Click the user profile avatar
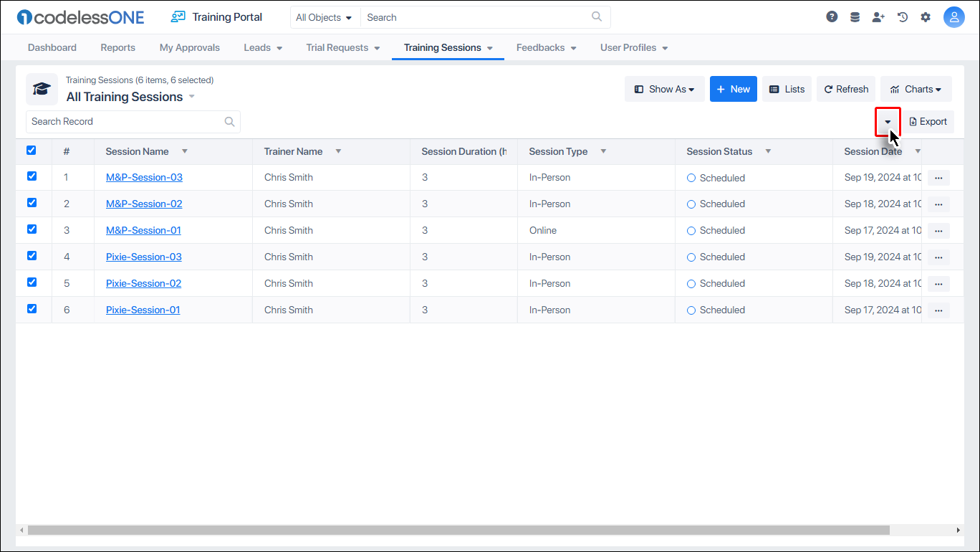The image size is (980, 552). (x=954, y=16)
